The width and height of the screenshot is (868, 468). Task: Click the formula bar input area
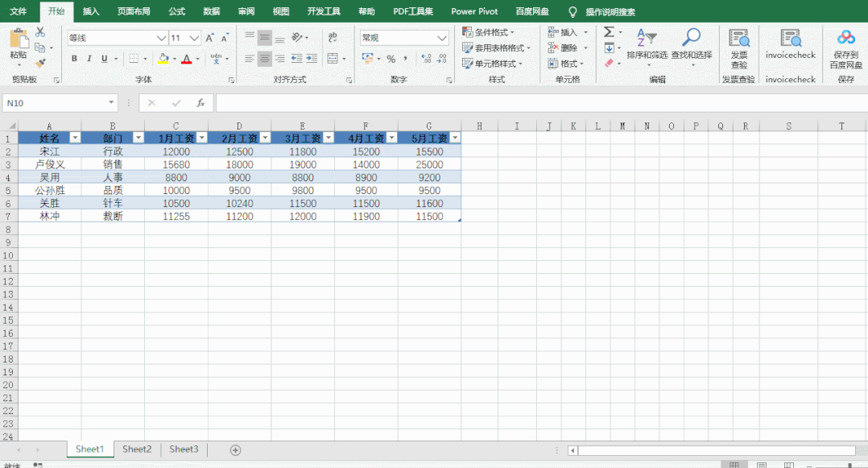(541, 103)
